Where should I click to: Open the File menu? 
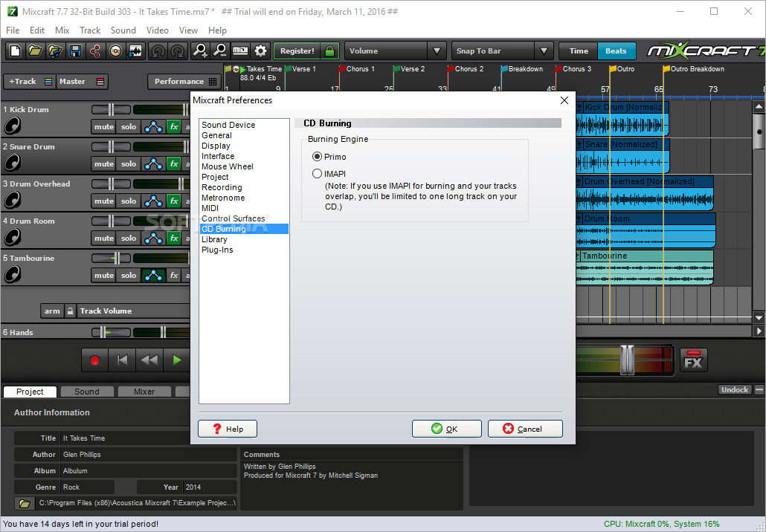coord(13,30)
